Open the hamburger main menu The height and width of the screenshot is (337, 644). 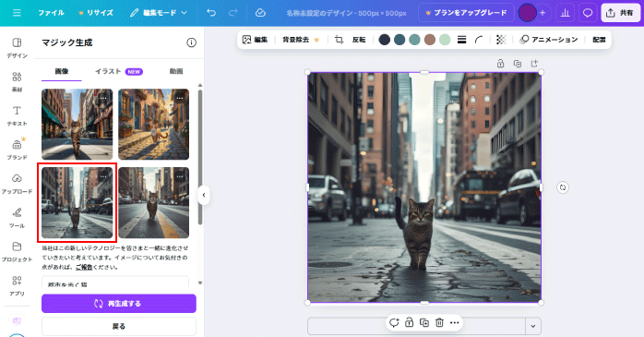pos(17,13)
